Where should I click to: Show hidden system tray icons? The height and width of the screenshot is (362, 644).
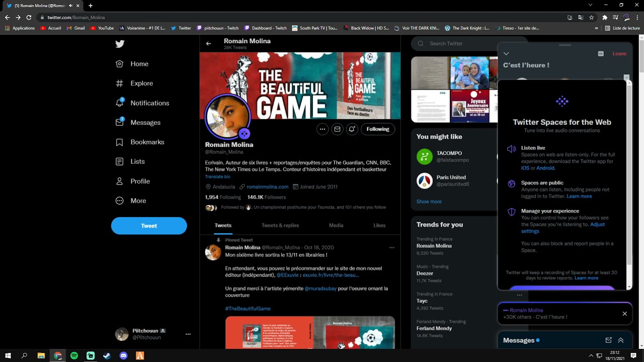(591, 355)
